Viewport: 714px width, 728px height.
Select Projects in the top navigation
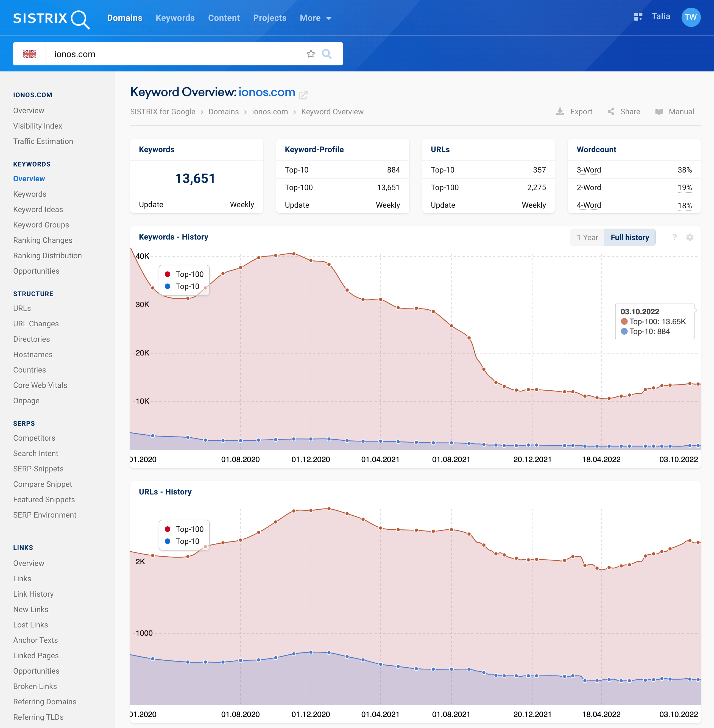(270, 18)
